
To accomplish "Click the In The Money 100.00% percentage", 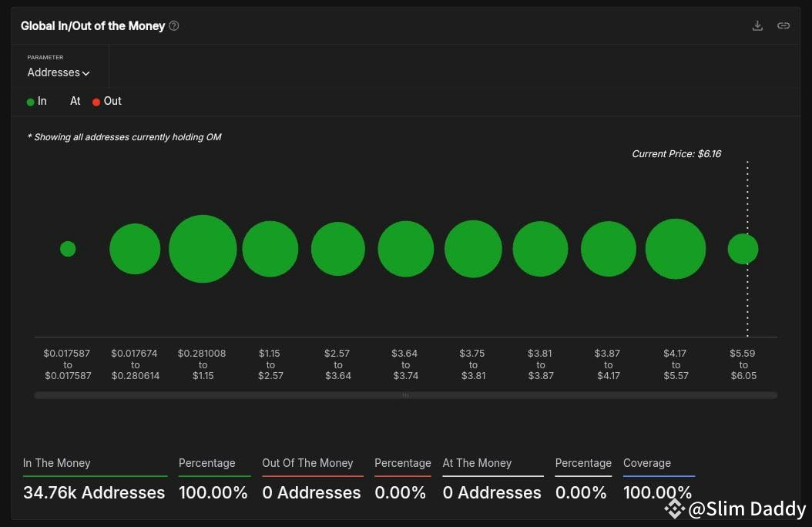I will [x=213, y=492].
